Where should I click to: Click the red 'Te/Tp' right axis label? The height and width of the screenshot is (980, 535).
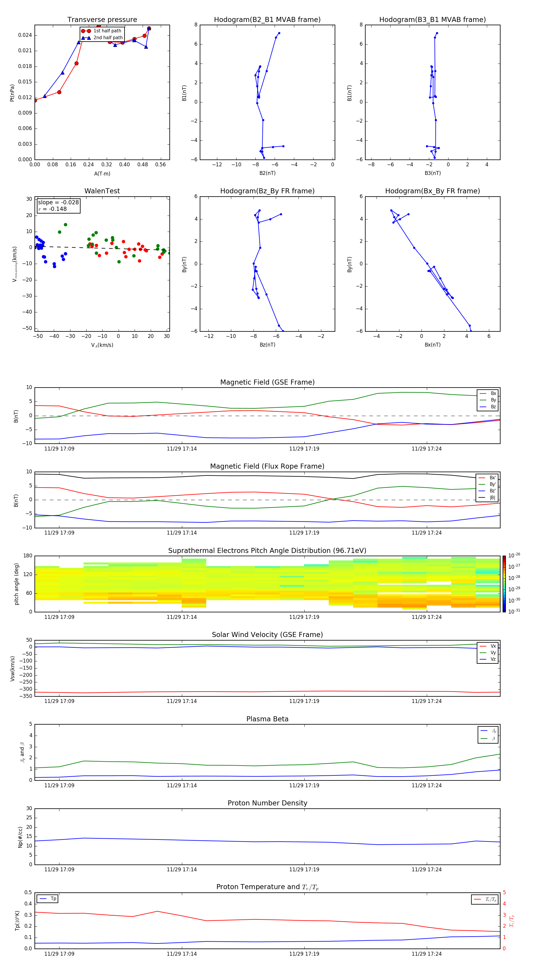512,921
